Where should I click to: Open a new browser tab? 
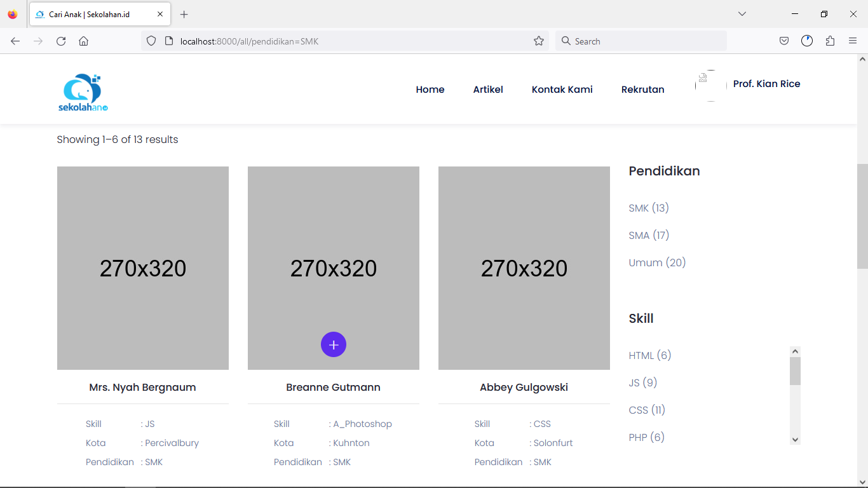pyautogui.click(x=184, y=14)
